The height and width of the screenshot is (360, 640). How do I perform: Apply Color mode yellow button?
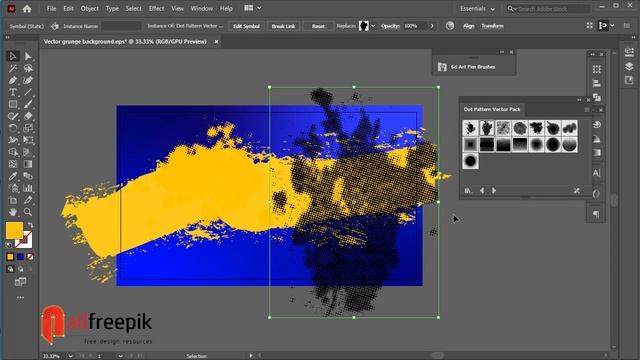coord(10,257)
